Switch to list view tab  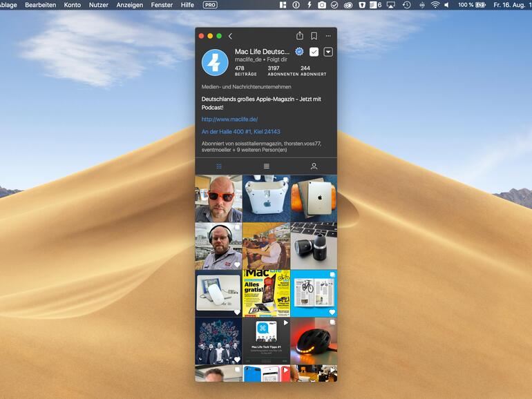[266, 166]
